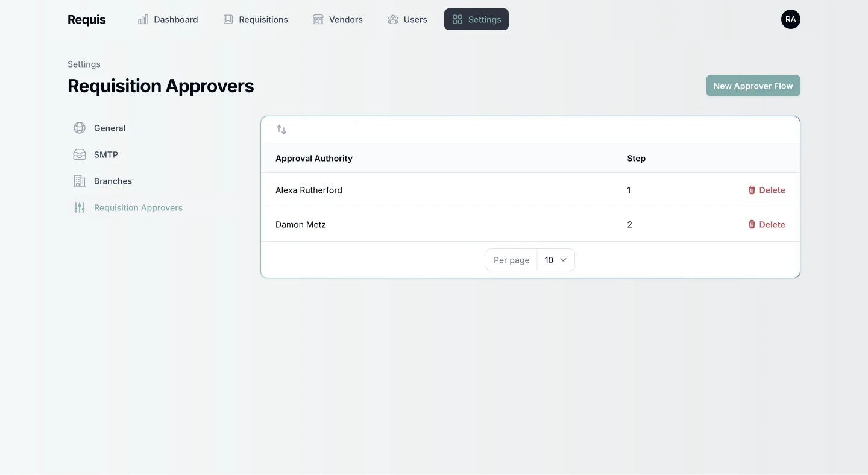Click the Dashboard bar chart icon

143,19
